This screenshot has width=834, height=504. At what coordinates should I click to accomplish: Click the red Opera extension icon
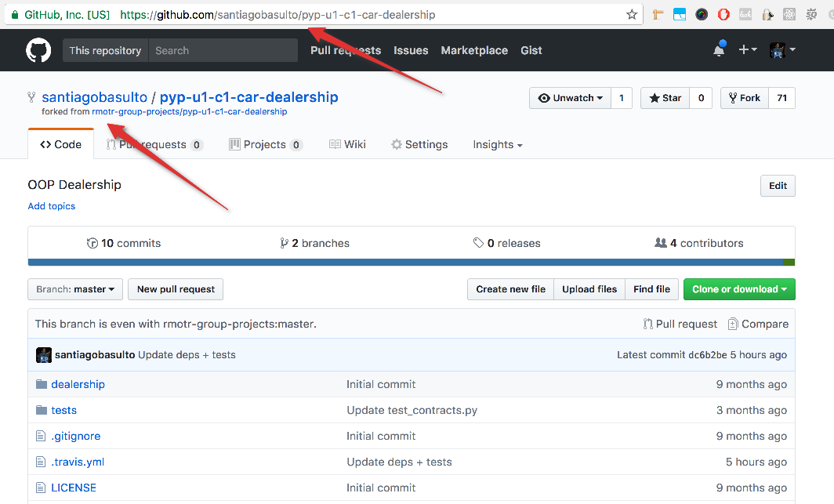[x=723, y=14]
